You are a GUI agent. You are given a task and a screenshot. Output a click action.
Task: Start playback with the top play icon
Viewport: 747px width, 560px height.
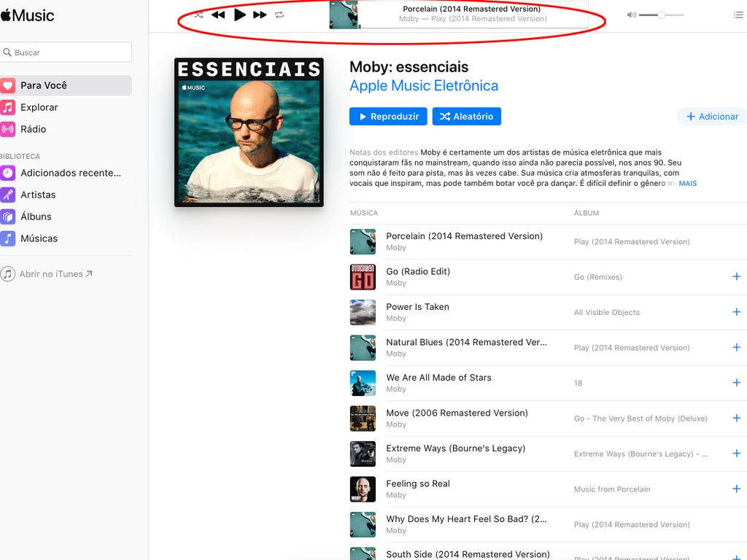[x=239, y=15]
